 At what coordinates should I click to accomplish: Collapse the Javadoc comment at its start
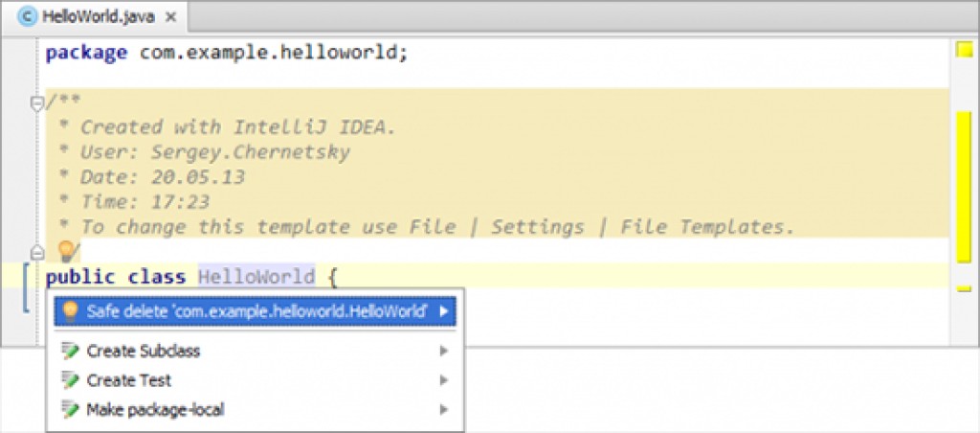click(37, 103)
